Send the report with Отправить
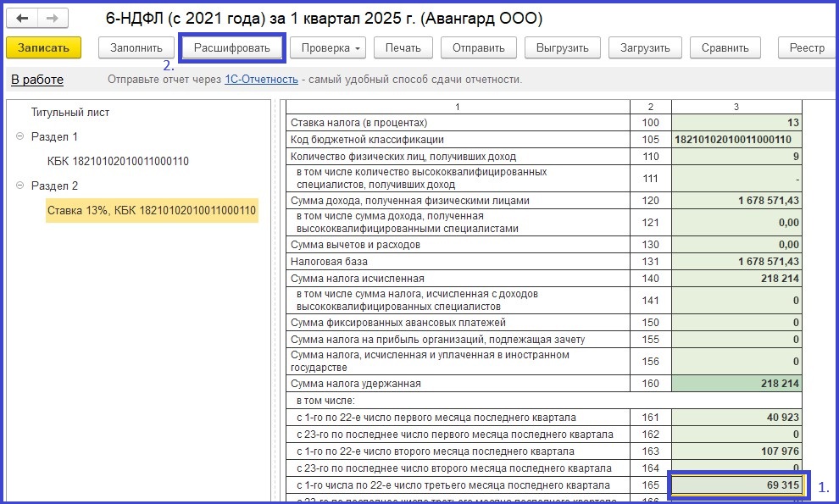 point(480,47)
